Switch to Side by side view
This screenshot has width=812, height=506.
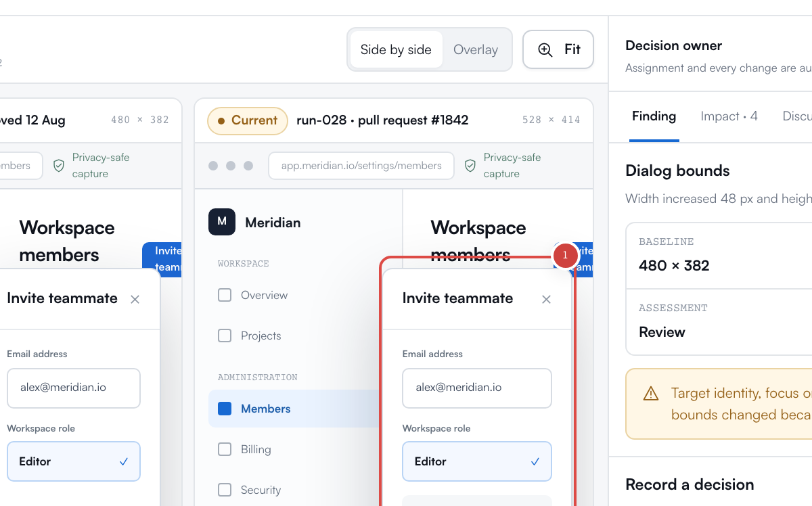396,49
